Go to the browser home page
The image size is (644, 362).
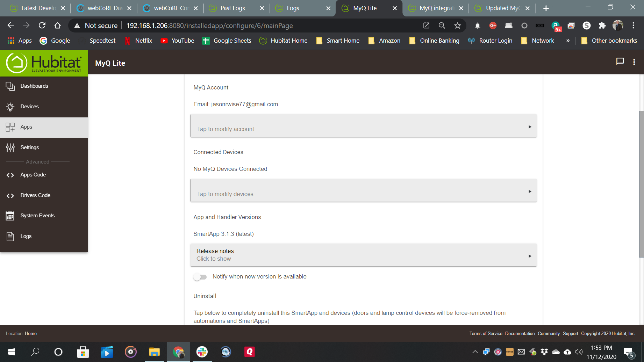coord(58,26)
